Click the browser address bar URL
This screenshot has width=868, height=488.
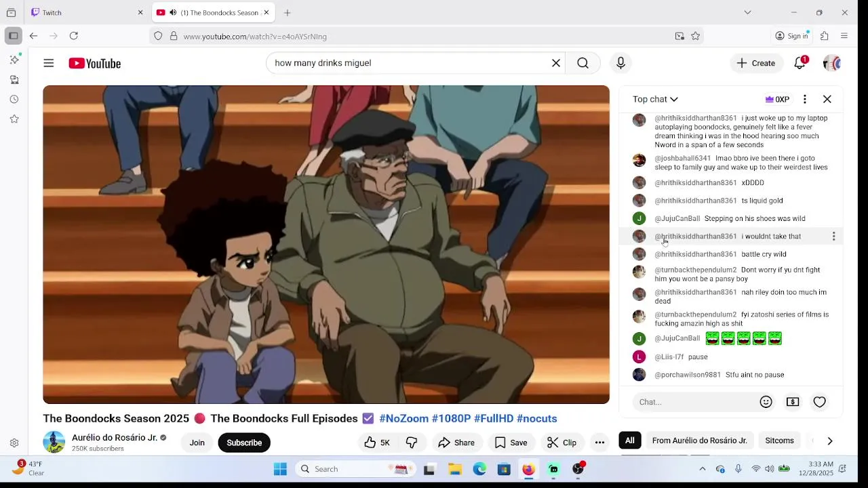click(255, 37)
